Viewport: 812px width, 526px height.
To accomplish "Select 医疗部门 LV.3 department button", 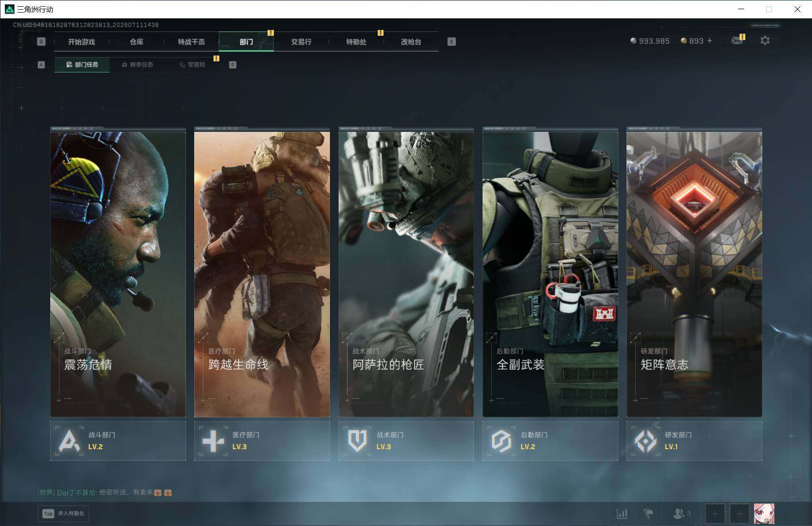I will (x=262, y=441).
